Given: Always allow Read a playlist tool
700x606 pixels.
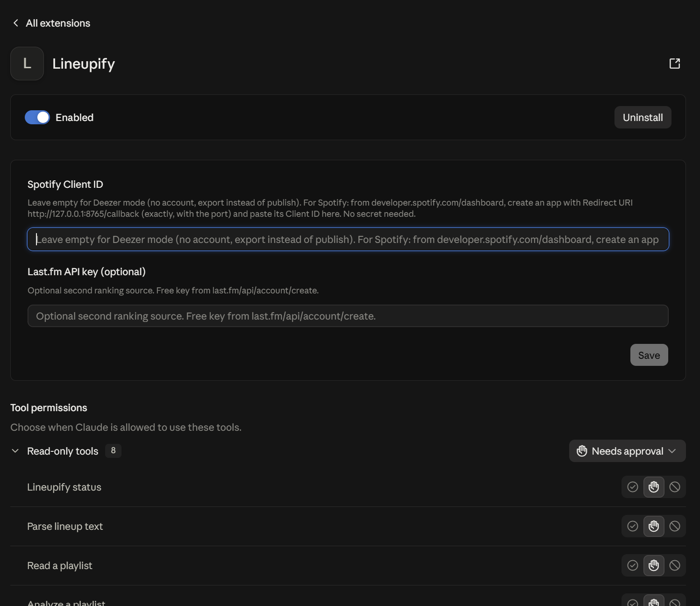Looking at the screenshot, I should click(633, 565).
